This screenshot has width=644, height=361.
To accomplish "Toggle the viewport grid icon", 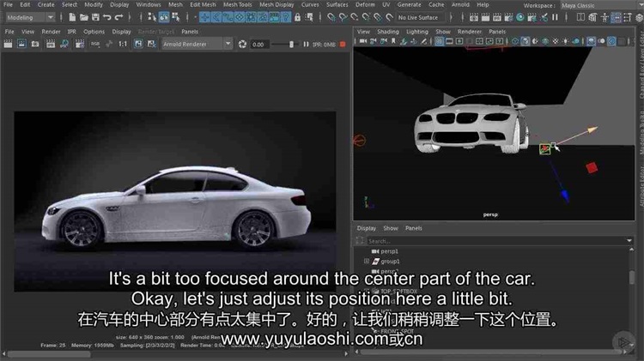I will (x=439, y=41).
